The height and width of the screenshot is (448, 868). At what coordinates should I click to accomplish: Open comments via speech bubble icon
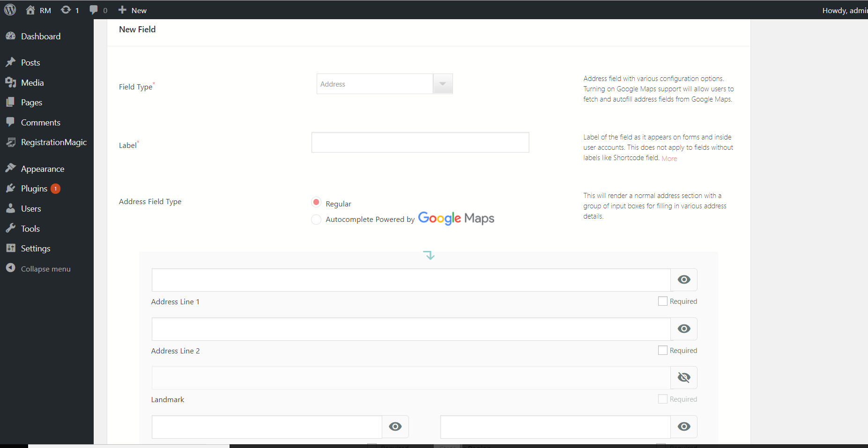[93, 9]
